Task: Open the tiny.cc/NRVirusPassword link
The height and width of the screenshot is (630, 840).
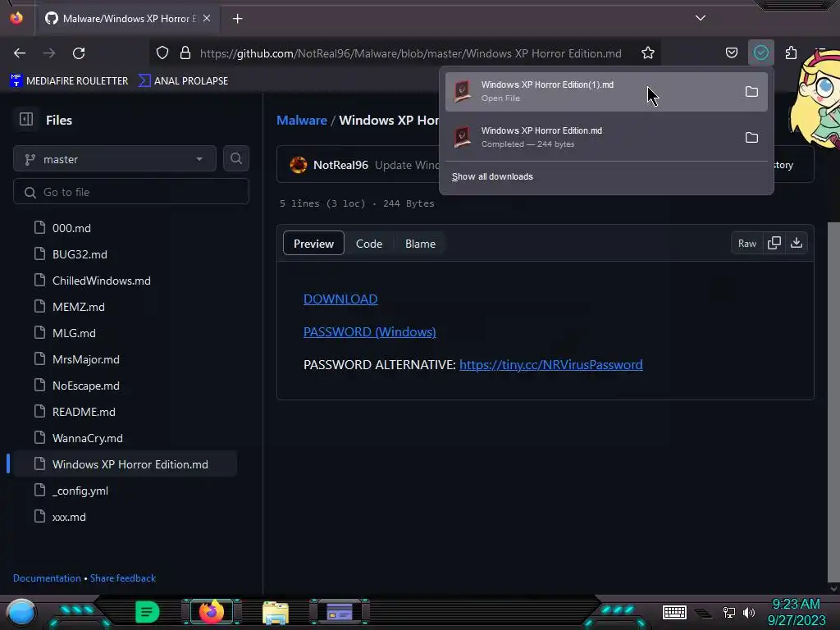Action: (x=551, y=365)
